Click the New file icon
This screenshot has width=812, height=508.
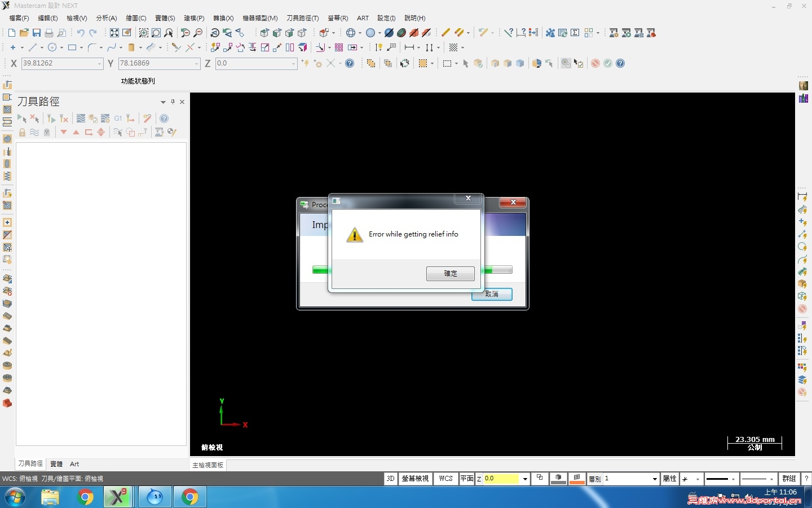pos(12,33)
